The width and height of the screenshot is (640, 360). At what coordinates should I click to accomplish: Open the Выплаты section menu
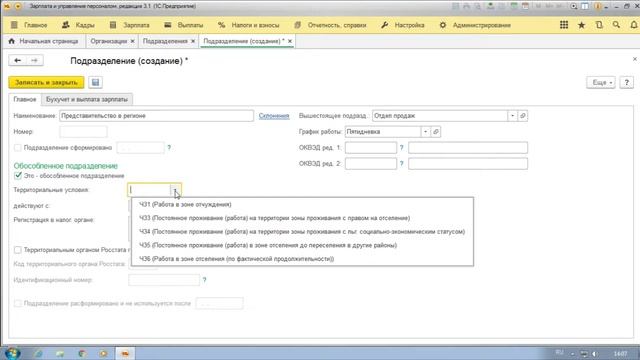point(184,25)
